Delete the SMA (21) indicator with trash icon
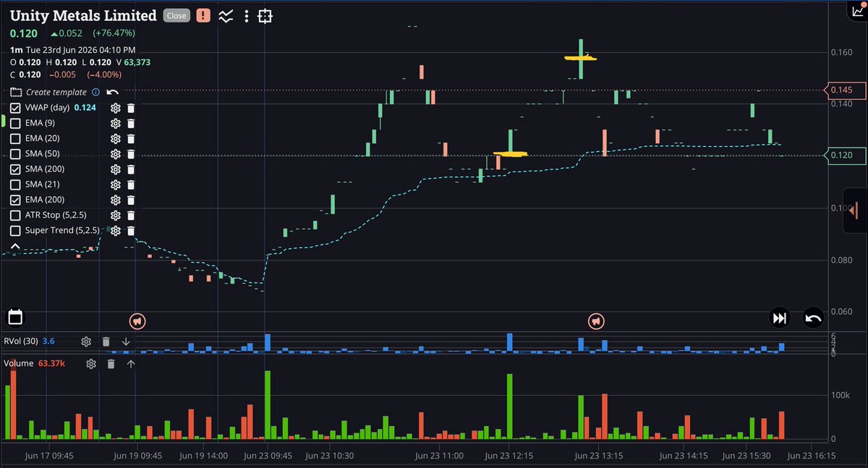Screen dimensions: 868x468 [131, 184]
